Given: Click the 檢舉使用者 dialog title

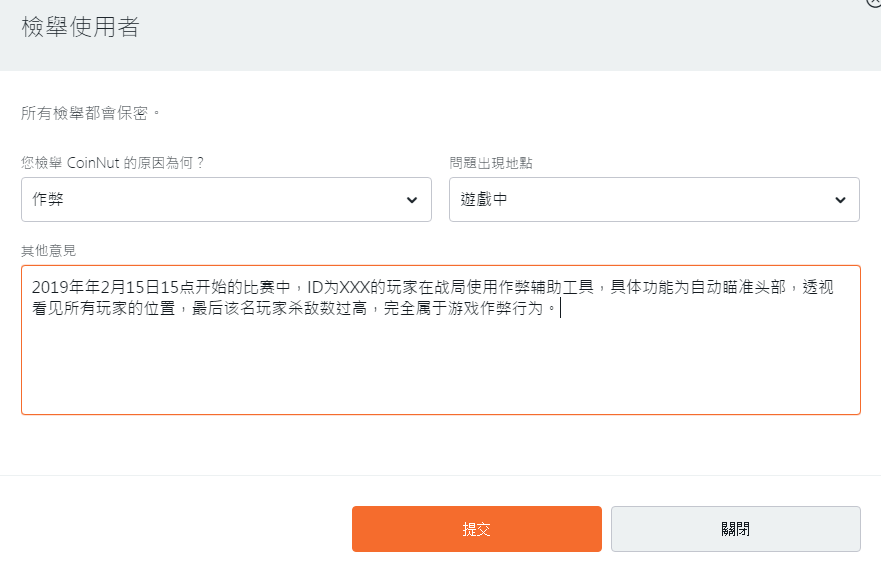Looking at the screenshot, I should pos(80,28).
